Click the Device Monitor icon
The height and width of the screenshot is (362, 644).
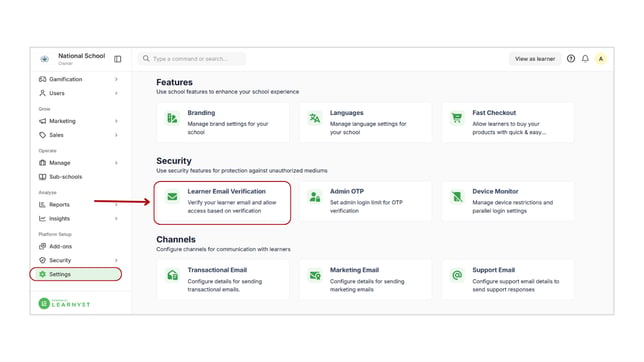tap(457, 197)
